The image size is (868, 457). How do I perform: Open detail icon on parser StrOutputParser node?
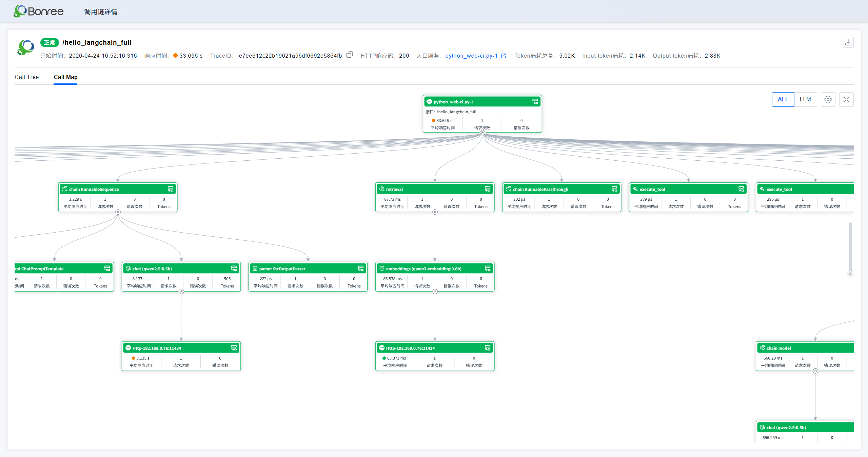(x=361, y=269)
